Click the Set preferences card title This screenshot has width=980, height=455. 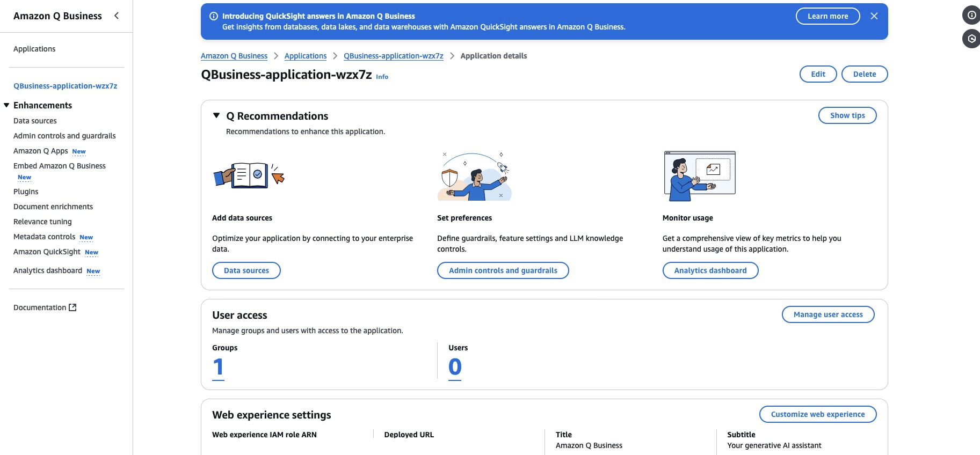pyautogui.click(x=464, y=218)
